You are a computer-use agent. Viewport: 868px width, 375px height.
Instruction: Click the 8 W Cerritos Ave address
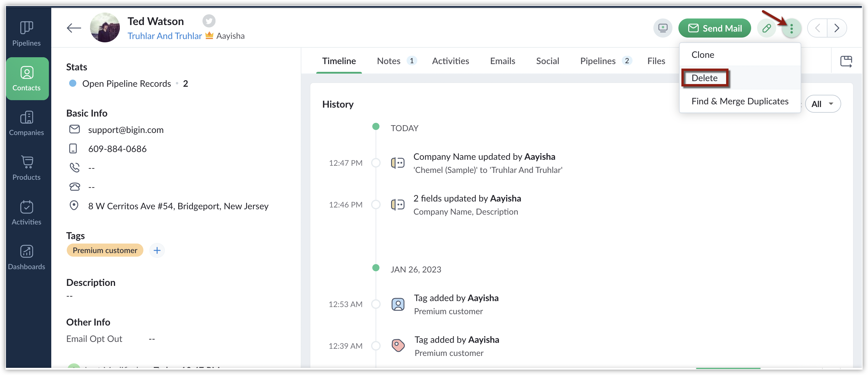[x=178, y=206]
